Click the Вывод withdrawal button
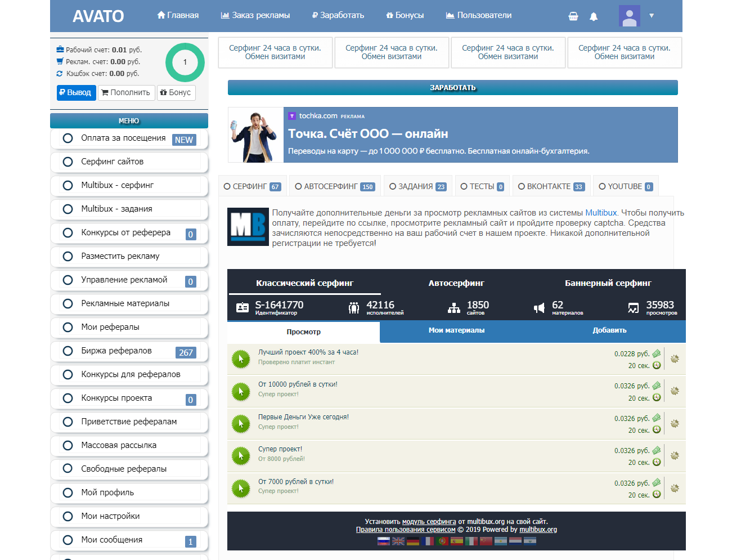The height and width of the screenshot is (560, 732). (76, 92)
